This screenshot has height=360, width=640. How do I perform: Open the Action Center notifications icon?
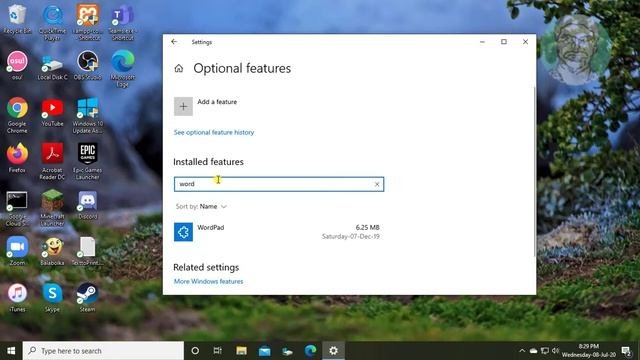(x=626, y=351)
